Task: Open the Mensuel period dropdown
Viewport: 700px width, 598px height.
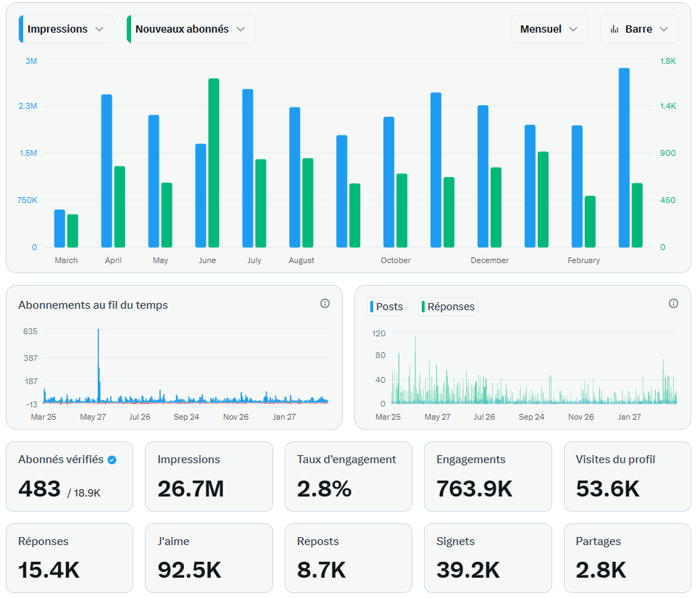Action: click(549, 29)
